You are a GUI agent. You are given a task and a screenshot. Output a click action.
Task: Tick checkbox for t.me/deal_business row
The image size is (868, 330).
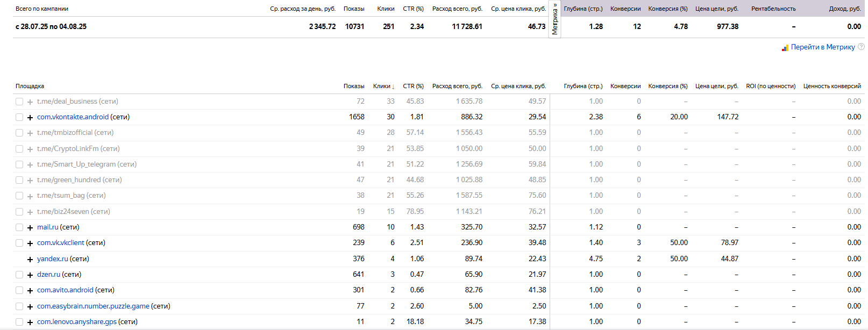[x=19, y=102]
